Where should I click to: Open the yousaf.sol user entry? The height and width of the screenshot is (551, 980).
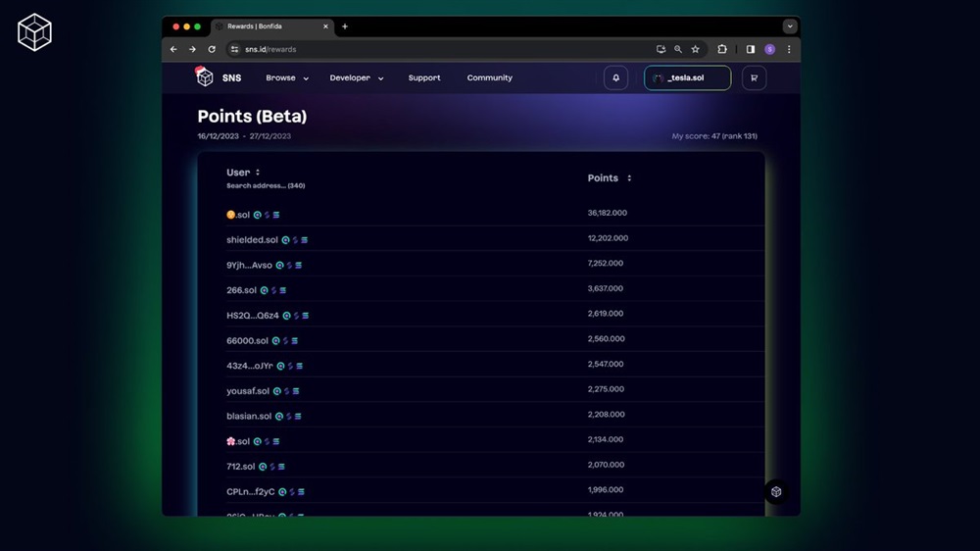[248, 391]
